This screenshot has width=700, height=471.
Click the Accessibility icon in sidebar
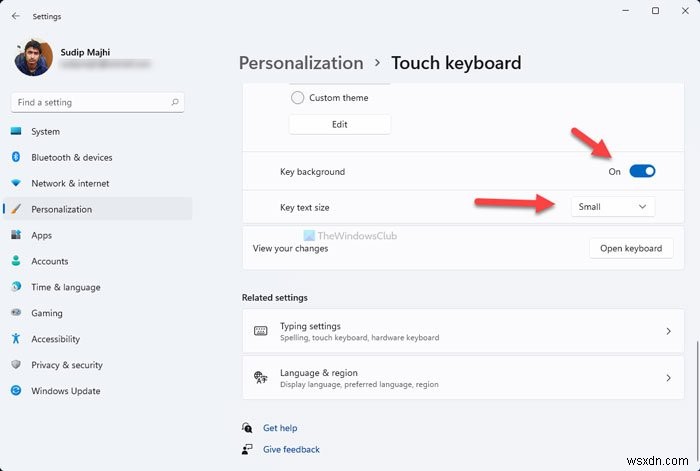(x=16, y=339)
